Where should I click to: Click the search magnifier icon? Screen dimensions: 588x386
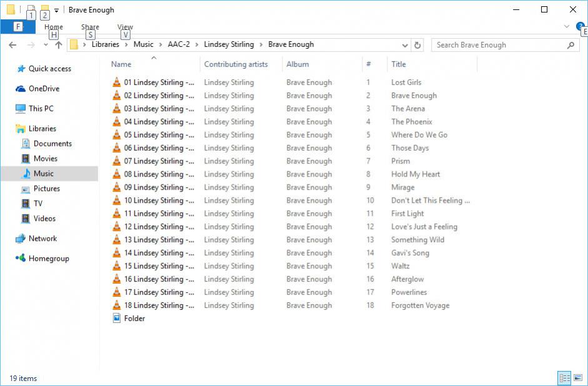pos(571,45)
